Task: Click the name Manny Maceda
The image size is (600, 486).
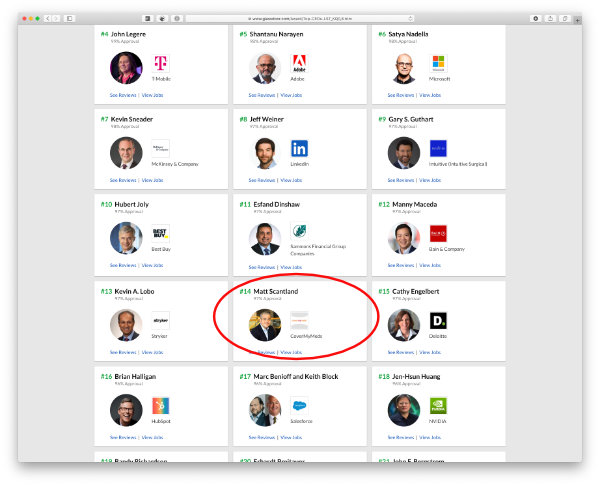Action: [414, 204]
